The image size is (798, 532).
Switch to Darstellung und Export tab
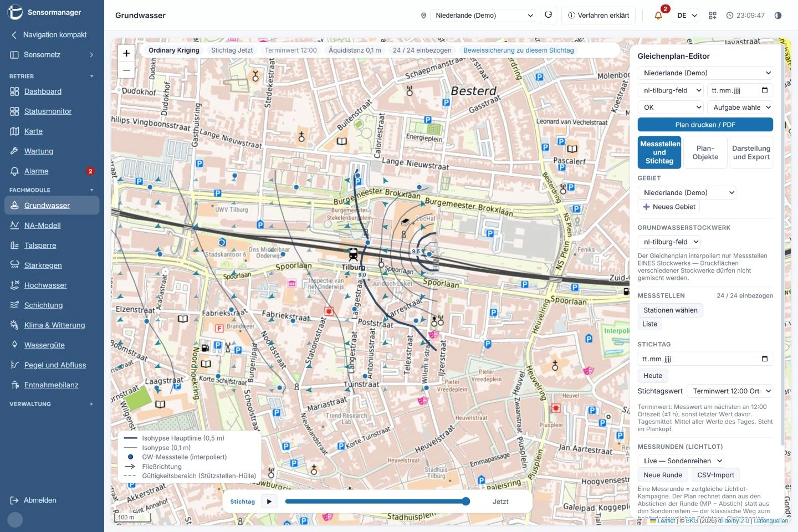tap(751, 152)
